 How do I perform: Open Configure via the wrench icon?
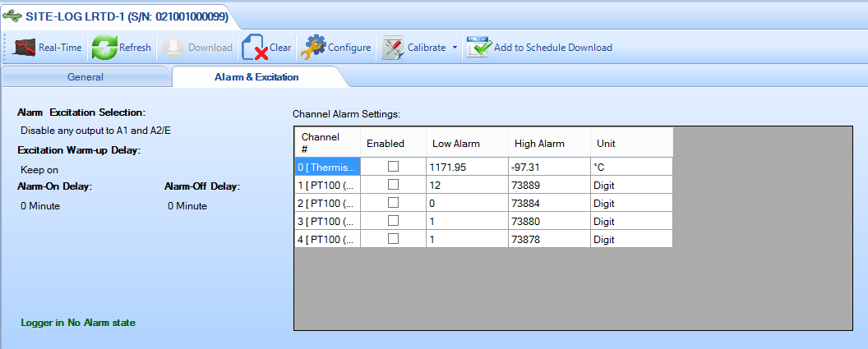tap(312, 48)
